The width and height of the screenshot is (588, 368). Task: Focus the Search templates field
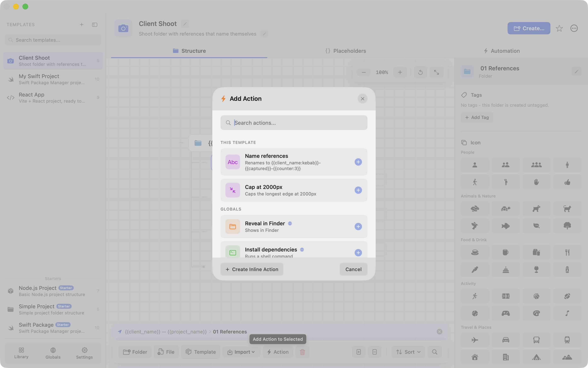[53, 40]
